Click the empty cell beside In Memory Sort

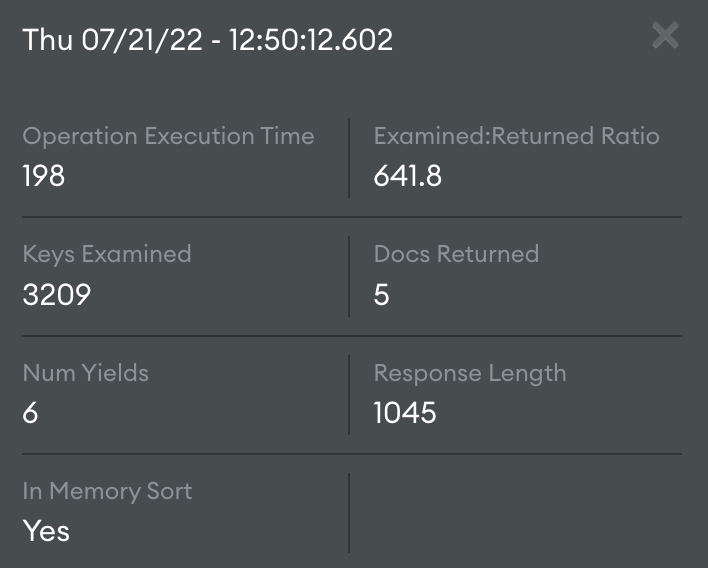(x=515, y=512)
